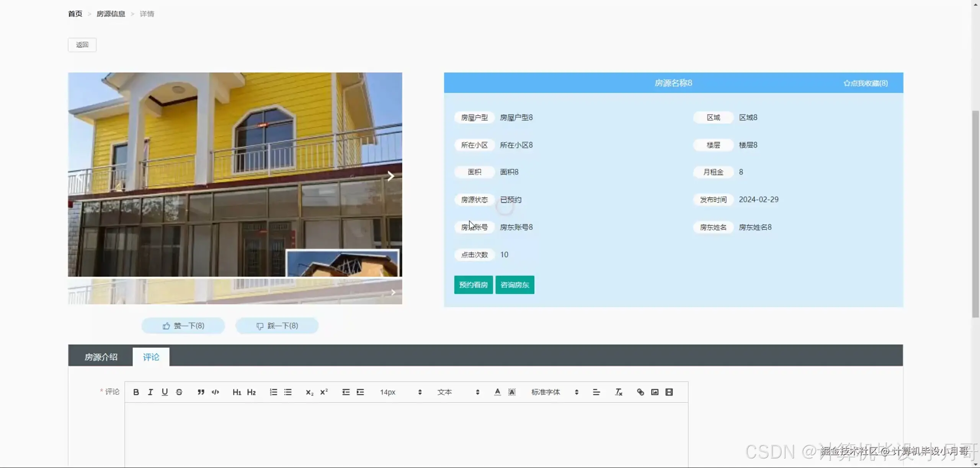Apply ordered list formatting

click(273, 392)
